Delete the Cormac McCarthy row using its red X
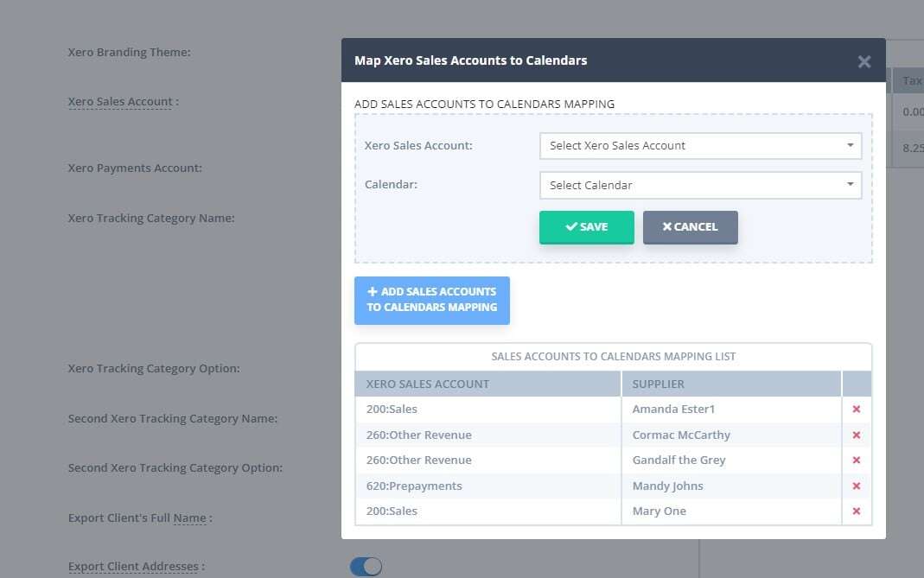The height and width of the screenshot is (578, 924). click(856, 435)
